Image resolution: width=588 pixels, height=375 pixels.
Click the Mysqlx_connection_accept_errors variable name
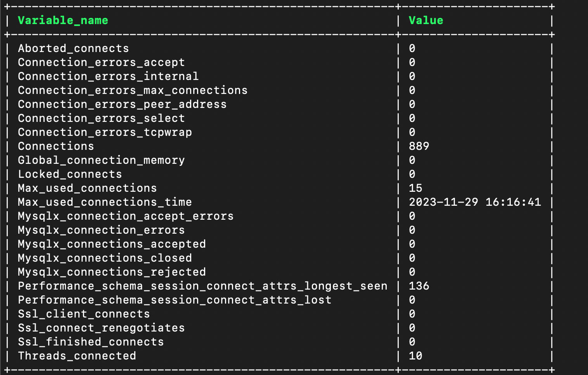tap(126, 216)
